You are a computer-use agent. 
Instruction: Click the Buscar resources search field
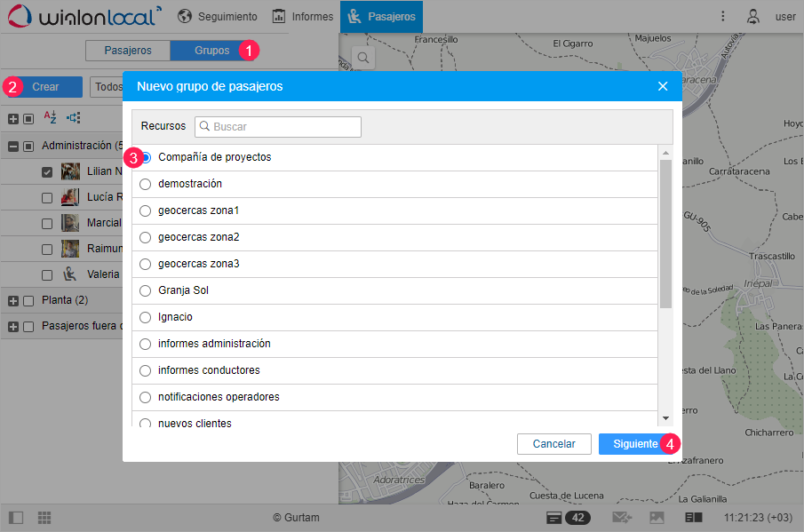point(278,127)
